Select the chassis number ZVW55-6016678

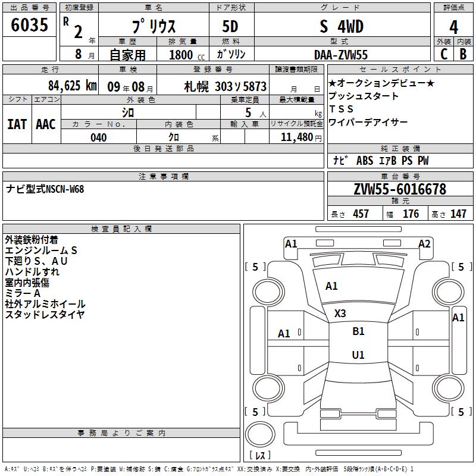click(x=400, y=189)
